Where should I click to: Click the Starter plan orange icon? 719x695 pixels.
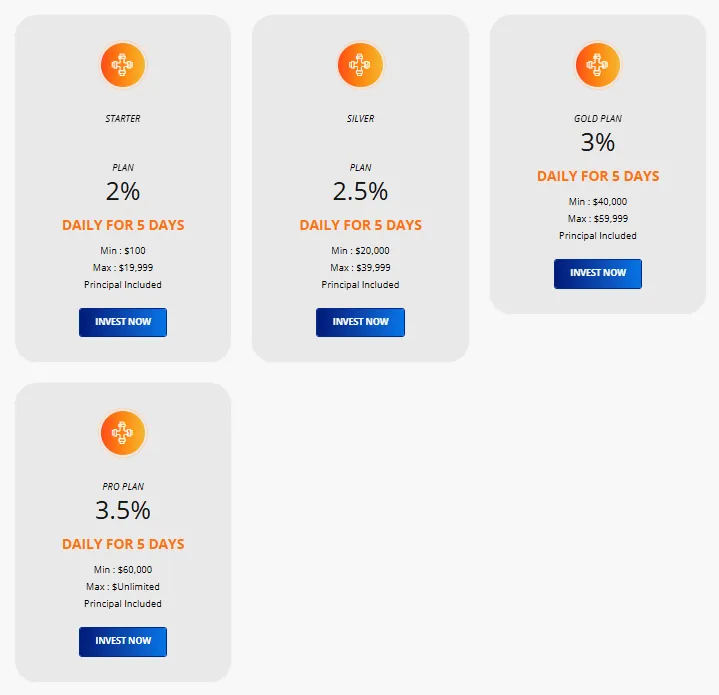click(x=123, y=65)
